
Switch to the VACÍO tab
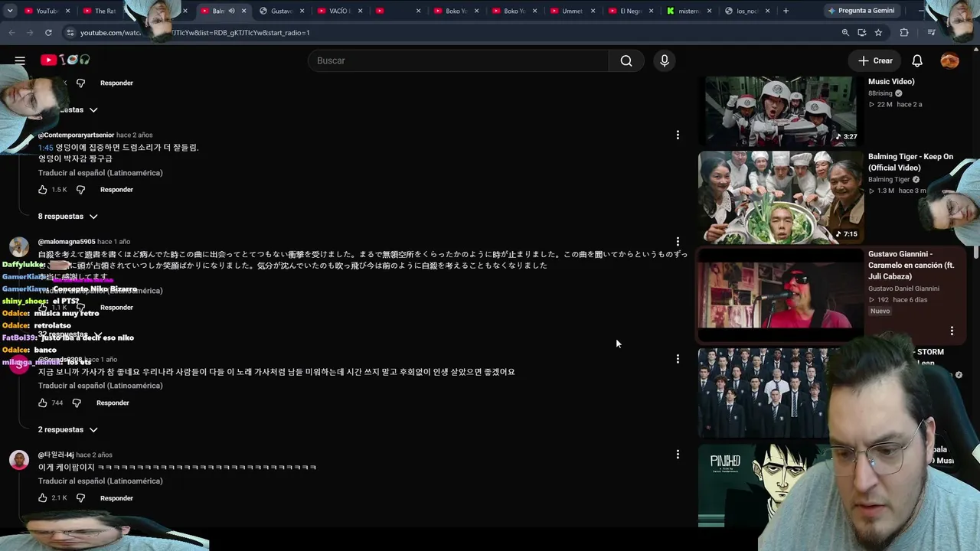pyautogui.click(x=339, y=11)
